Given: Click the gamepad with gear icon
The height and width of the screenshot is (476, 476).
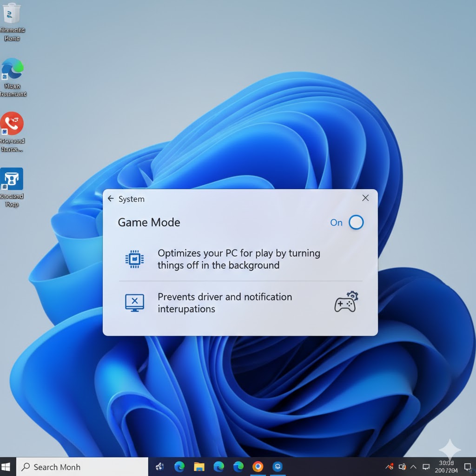Looking at the screenshot, I should point(346,302).
